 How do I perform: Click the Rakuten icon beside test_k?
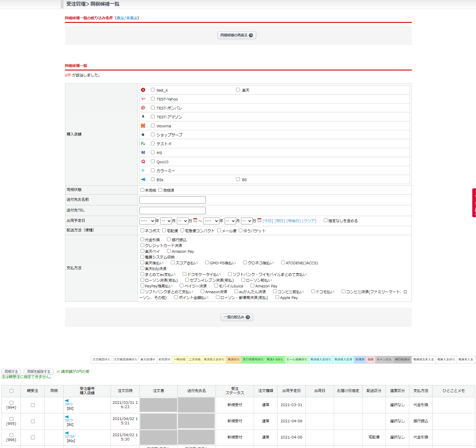(143, 90)
